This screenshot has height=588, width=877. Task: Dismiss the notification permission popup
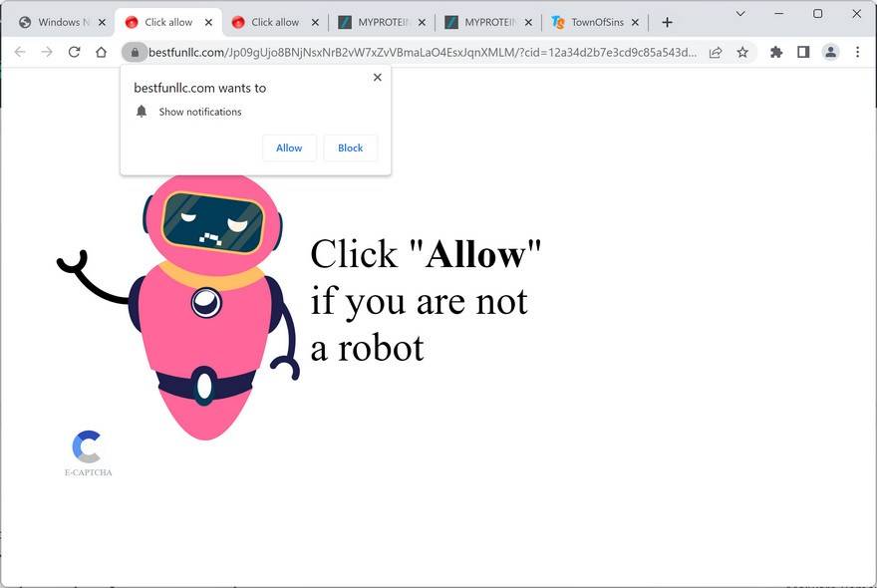click(378, 77)
